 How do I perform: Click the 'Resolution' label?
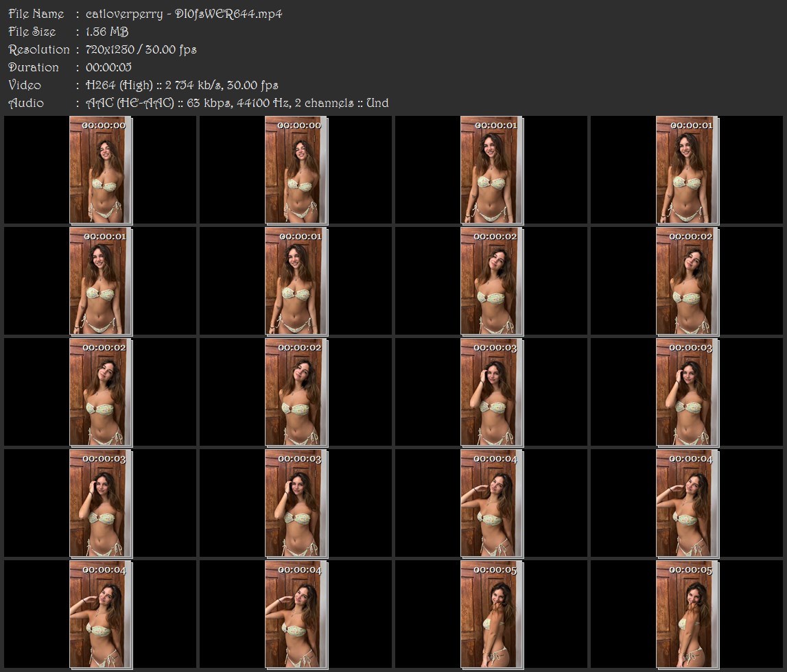click(x=38, y=49)
